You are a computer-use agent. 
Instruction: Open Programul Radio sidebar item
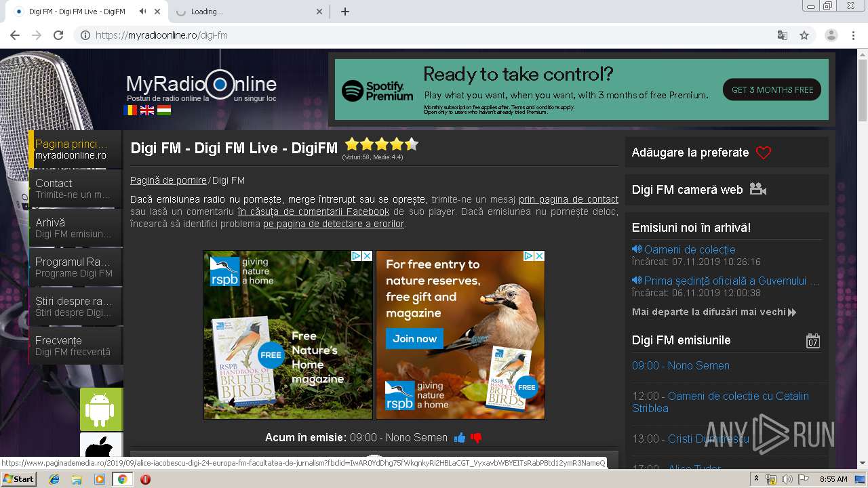click(x=75, y=267)
